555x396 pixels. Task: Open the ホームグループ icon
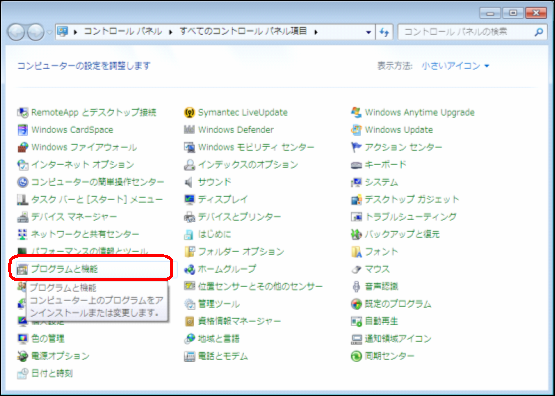(x=189, y=269)
